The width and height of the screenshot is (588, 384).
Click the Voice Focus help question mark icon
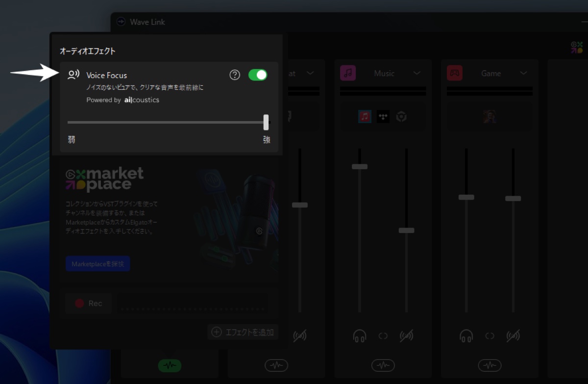tap(235, 75)
